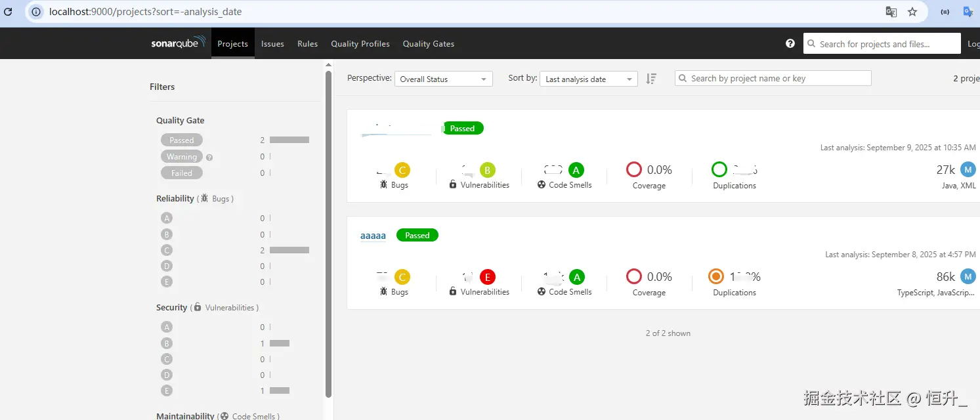Reverse sort order with the sort direction icon
The height and width of the screenshot is (420, 980).
(651, 79)
